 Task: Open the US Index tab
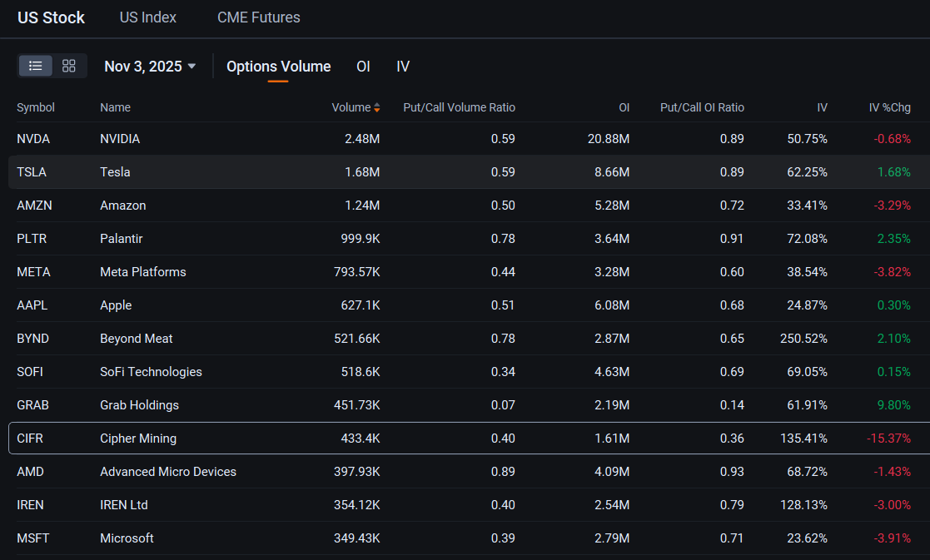[x=148, y=17]
